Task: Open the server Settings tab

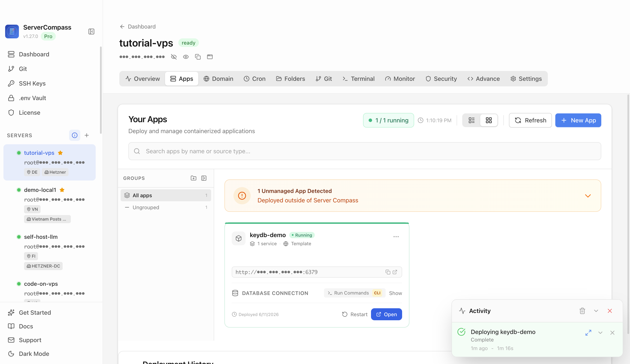Action: click(x=526, y=79)
